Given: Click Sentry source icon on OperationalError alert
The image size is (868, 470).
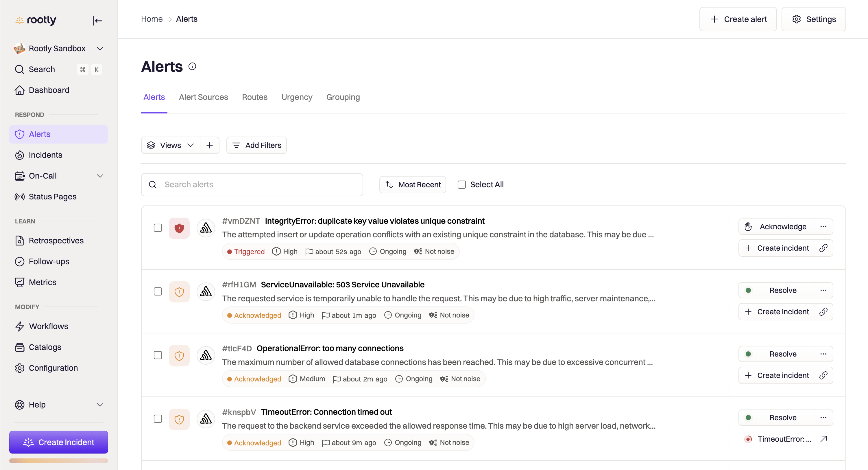Looking at the screenshot, I should tap(206, 355).
